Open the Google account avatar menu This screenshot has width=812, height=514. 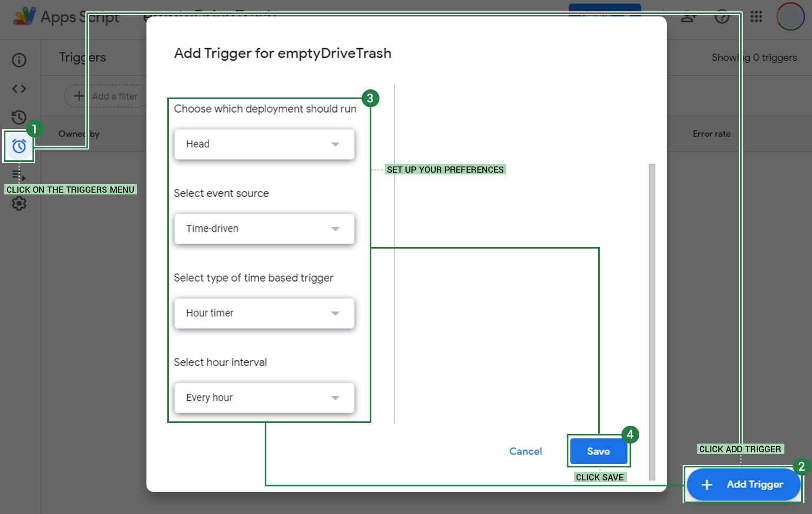click(x=790, y=17)
